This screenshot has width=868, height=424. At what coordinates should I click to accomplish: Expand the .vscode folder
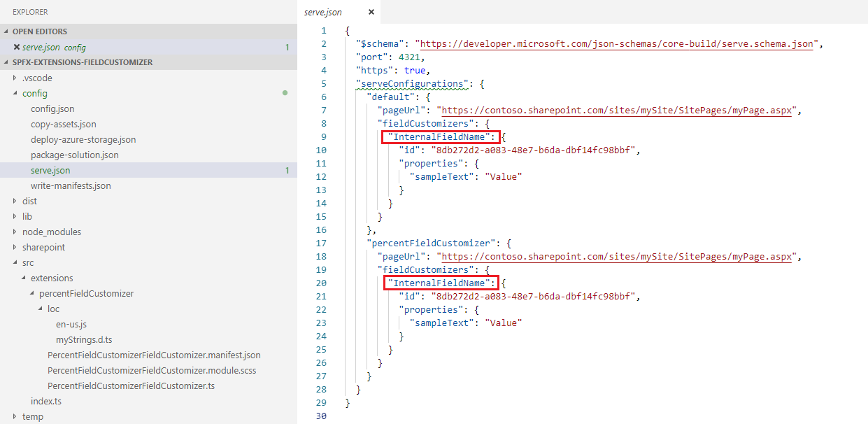point(15,78)
